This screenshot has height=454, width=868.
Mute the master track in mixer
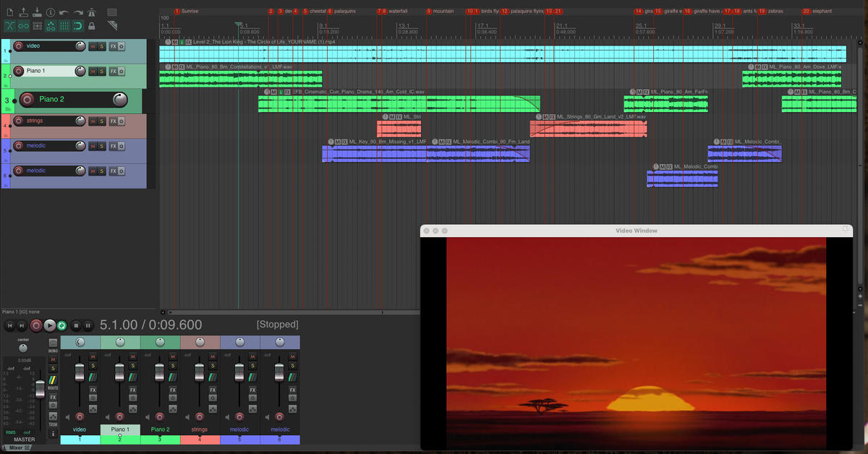53,359
